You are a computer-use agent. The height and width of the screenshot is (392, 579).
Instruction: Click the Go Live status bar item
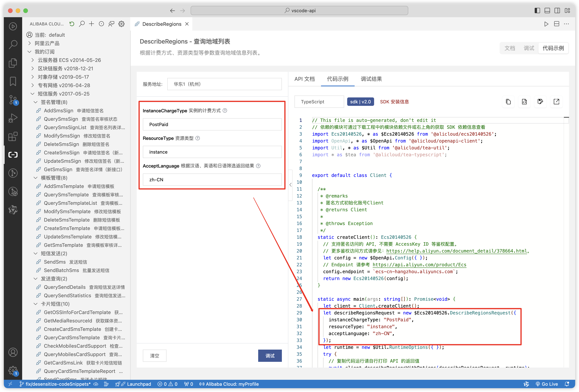(x=547, y=384)
